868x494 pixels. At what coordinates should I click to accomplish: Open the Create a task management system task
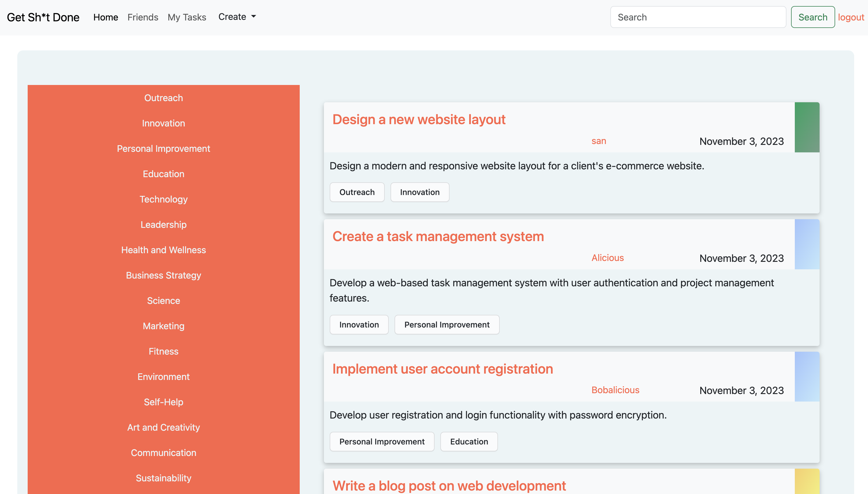[x=438, y=236]
